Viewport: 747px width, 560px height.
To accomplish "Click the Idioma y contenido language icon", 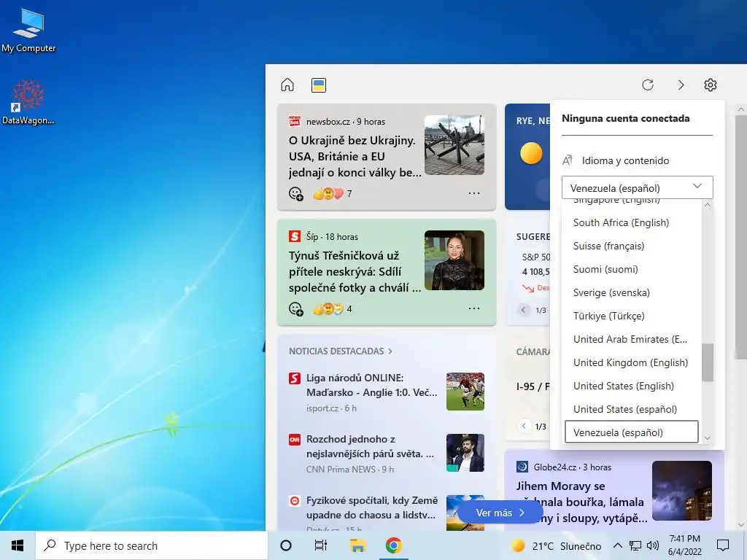I will (x=568, y=160).
